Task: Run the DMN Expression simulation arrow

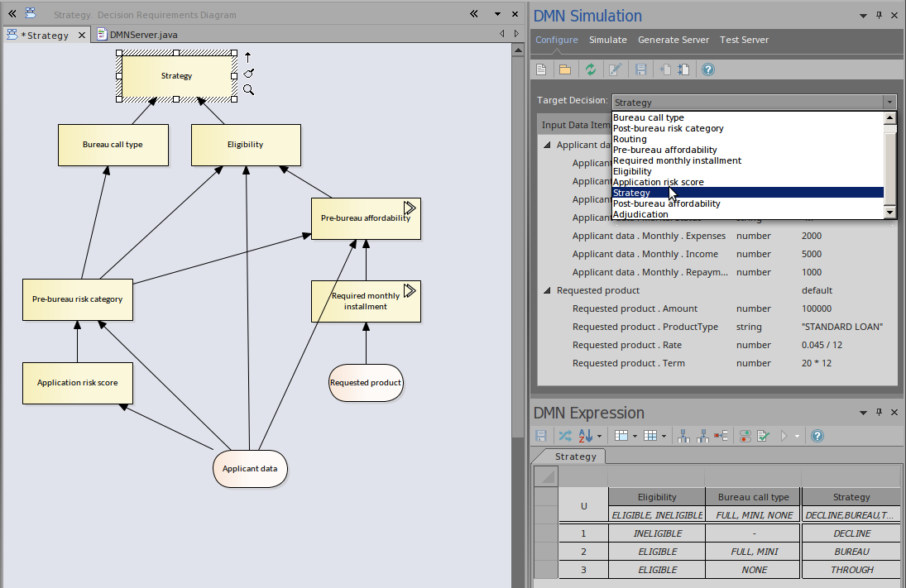Action: 784,436
